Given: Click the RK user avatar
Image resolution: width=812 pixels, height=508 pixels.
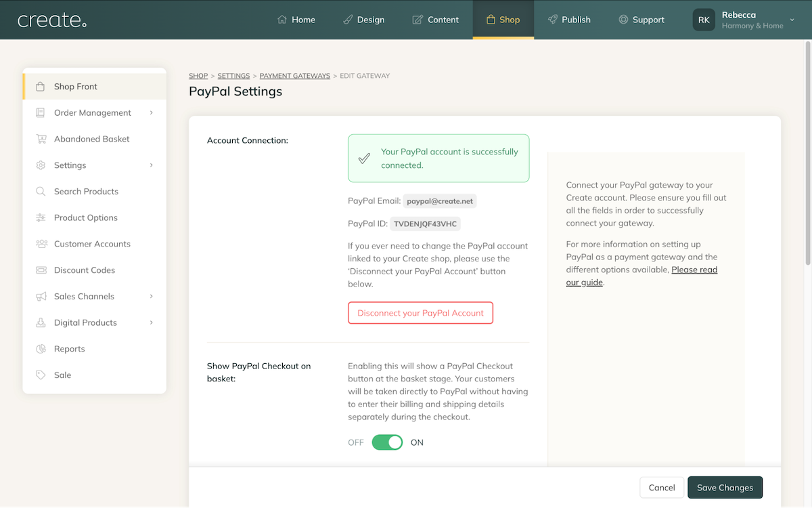Looking at the screenshot, I should pyautogui.click(x=704, y=20).
